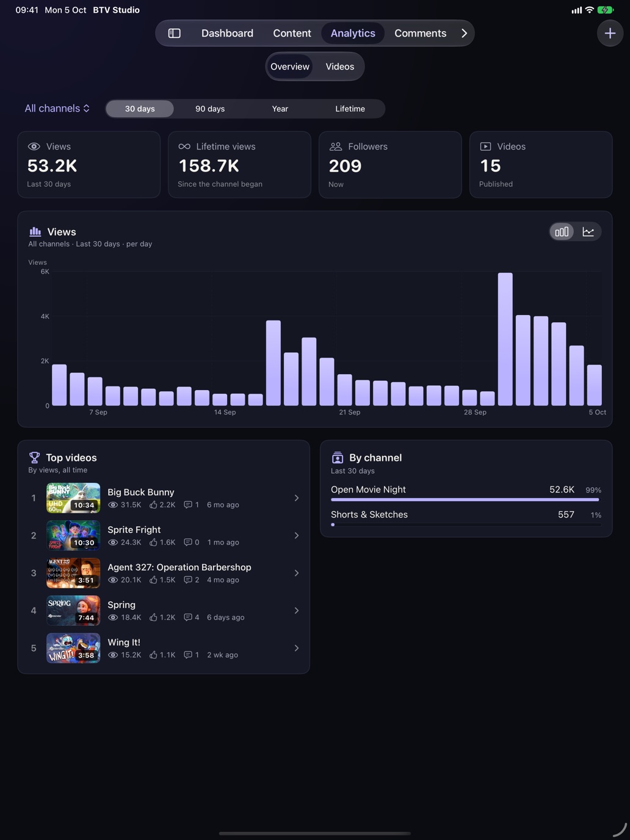Click the Agent 327: Operation Barbershop title
The image size is (630, 840).
pyautogui.click(x=179, y=567)
